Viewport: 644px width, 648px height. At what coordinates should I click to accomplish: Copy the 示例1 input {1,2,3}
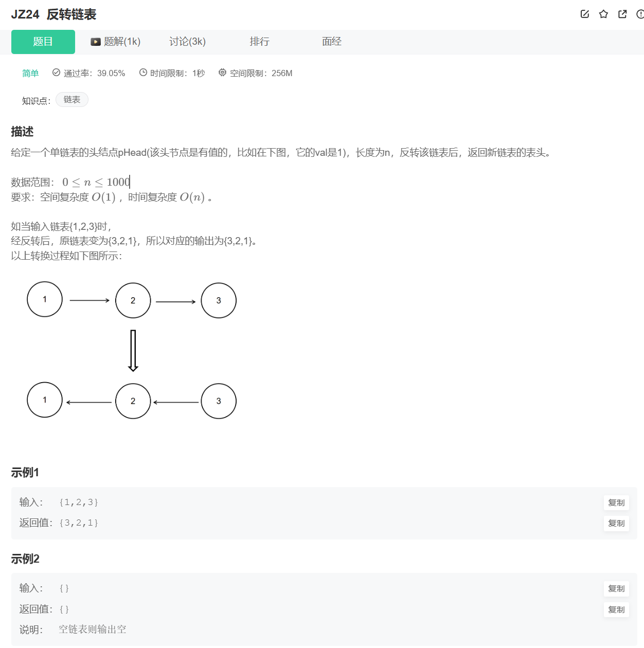point(616,502)
